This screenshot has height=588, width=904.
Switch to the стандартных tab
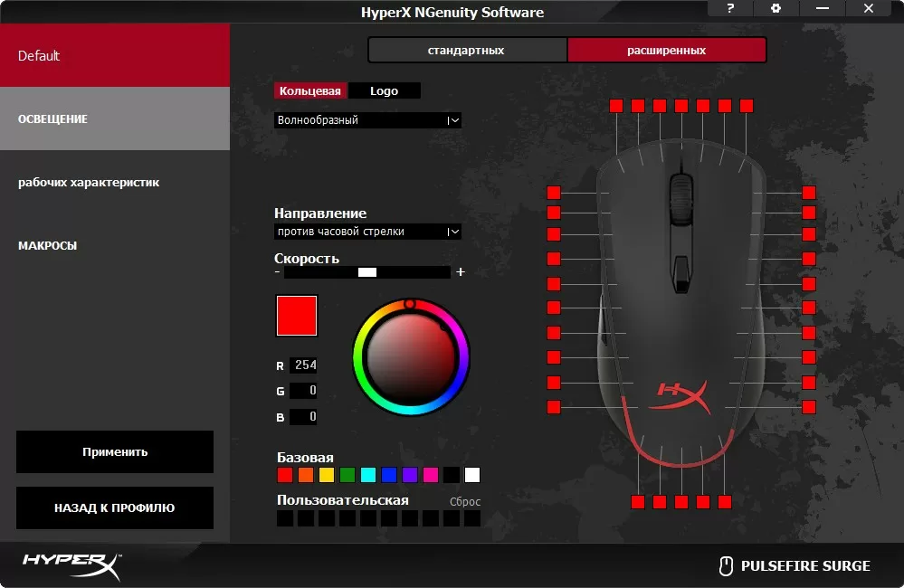point(467,50)
